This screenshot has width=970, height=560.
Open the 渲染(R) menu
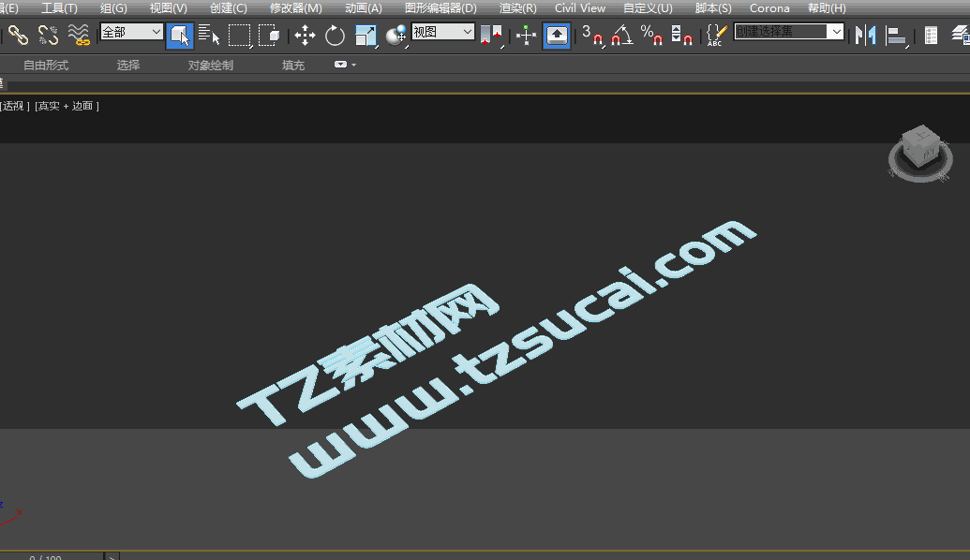point(517,8)
